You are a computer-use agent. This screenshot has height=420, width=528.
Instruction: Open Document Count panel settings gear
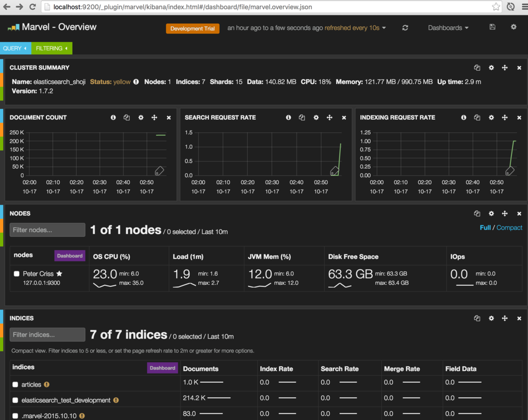click(141, 118)
